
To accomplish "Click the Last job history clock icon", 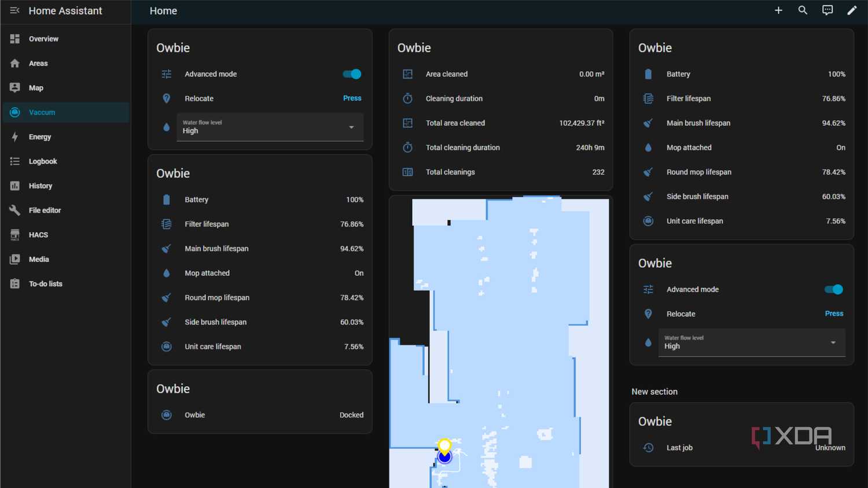I will point(648,448).
